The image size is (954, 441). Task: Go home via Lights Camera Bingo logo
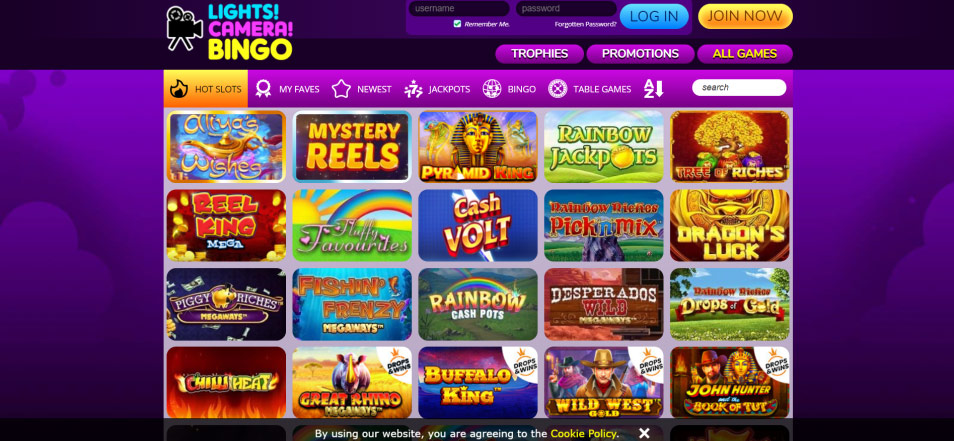pos(229,32)
